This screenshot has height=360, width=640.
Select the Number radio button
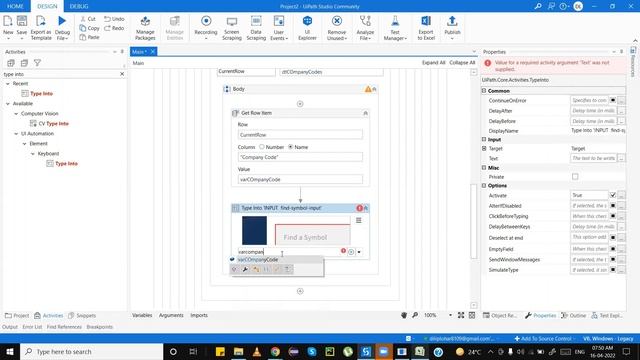[x=262, y=147]
